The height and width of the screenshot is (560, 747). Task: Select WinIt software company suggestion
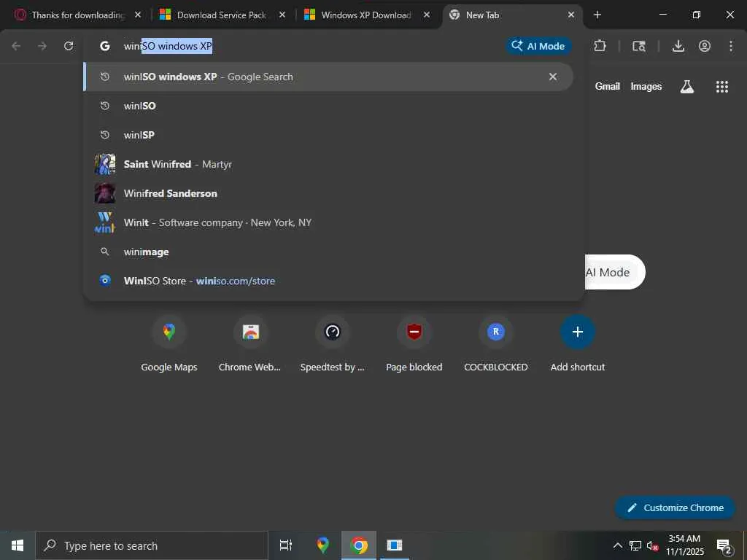[328, 222]
